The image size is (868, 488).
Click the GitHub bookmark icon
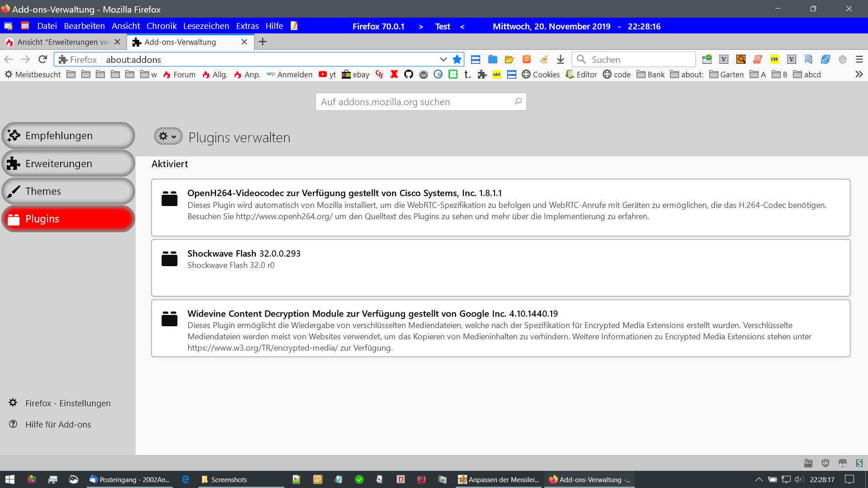pyautogui.click(x=409, y=75)
